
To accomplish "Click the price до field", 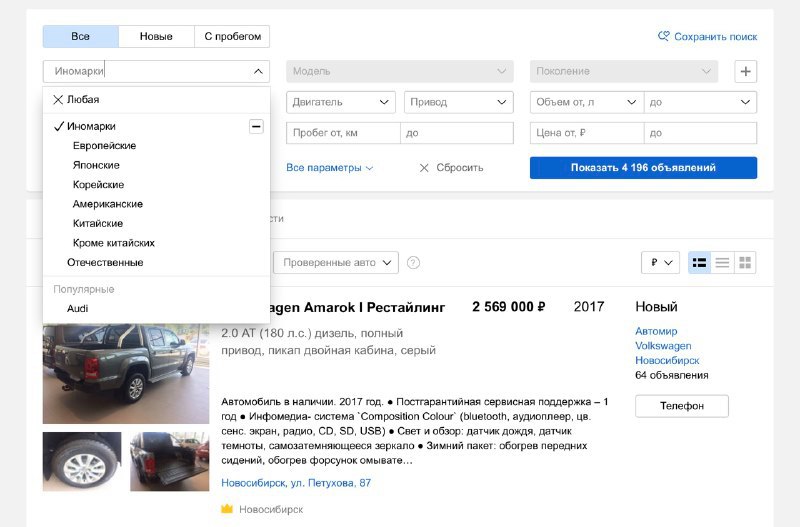I will (x=701, y=133).
